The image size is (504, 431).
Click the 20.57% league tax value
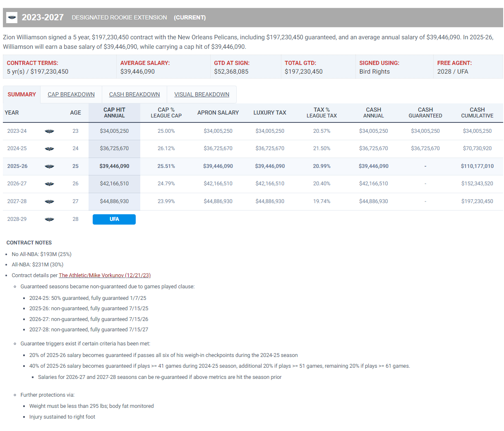[x=322, y=131]
